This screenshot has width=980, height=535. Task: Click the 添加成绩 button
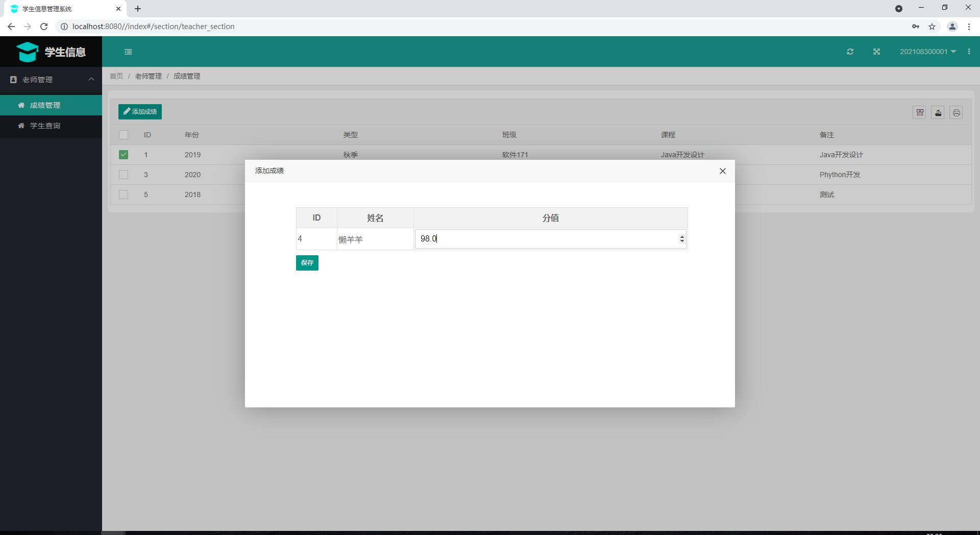click(140, 111)
